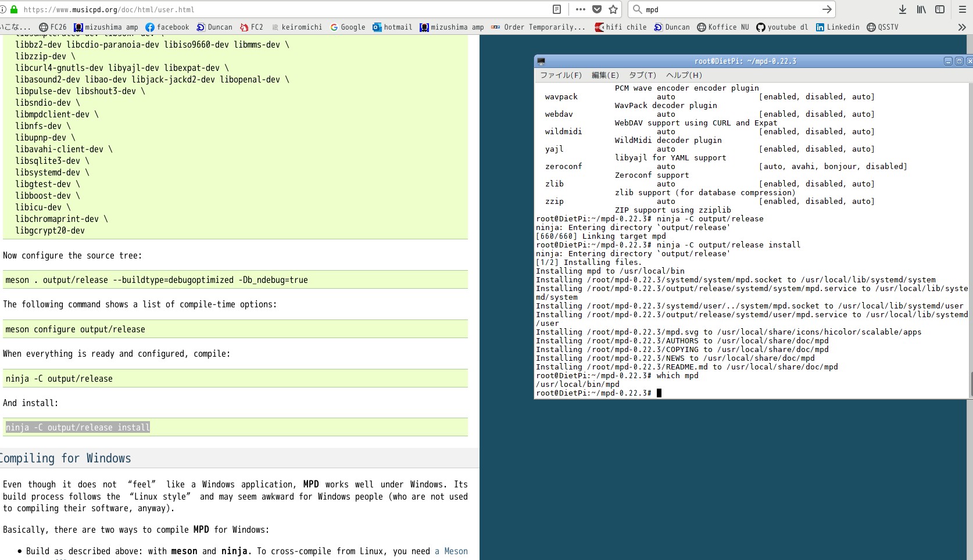Click the green padlock security icon

pos(14,9)
